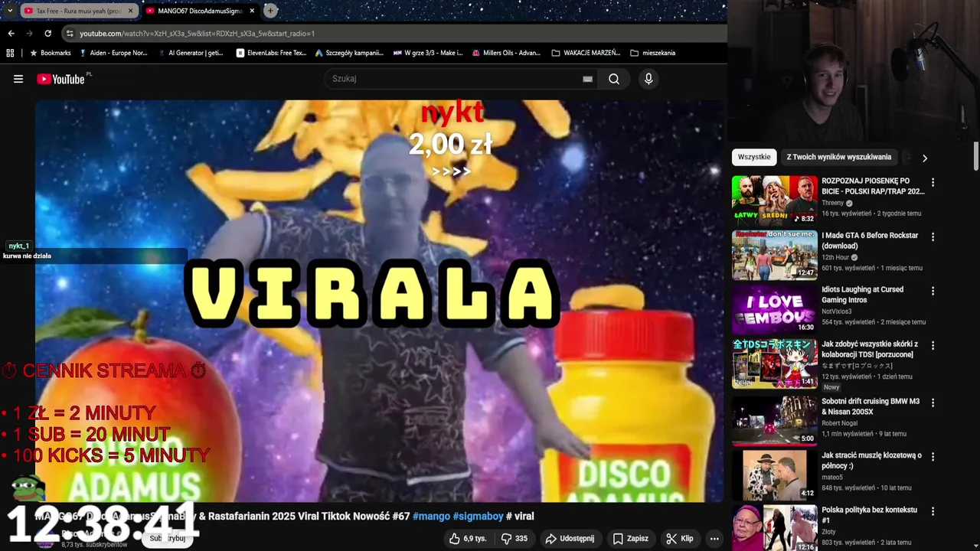The width and height of the screenshot is (980, 551).
Task: Create a clip with the Klip button
Action: click(679, 539)
